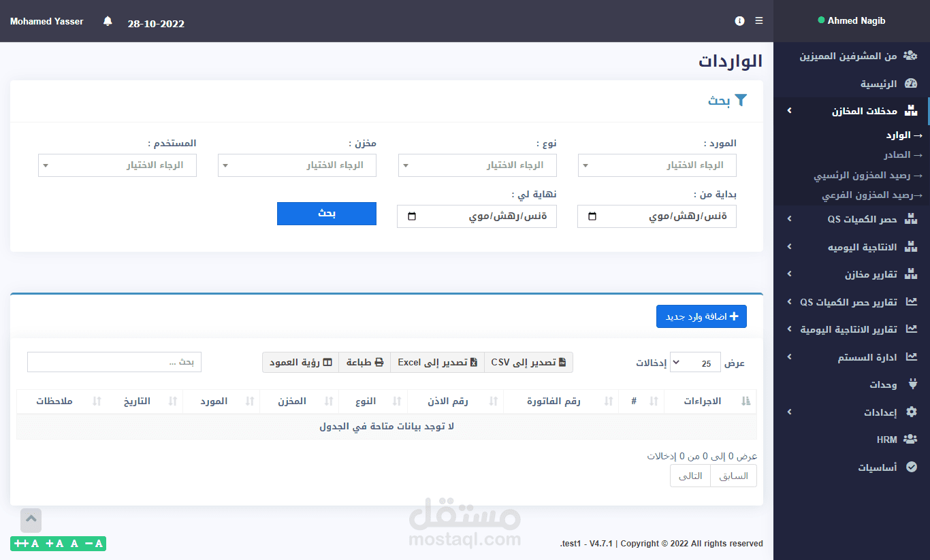Click ++A largest font size control
The height and width of the screenshot is (560, 930).
[x=27, y=544]
